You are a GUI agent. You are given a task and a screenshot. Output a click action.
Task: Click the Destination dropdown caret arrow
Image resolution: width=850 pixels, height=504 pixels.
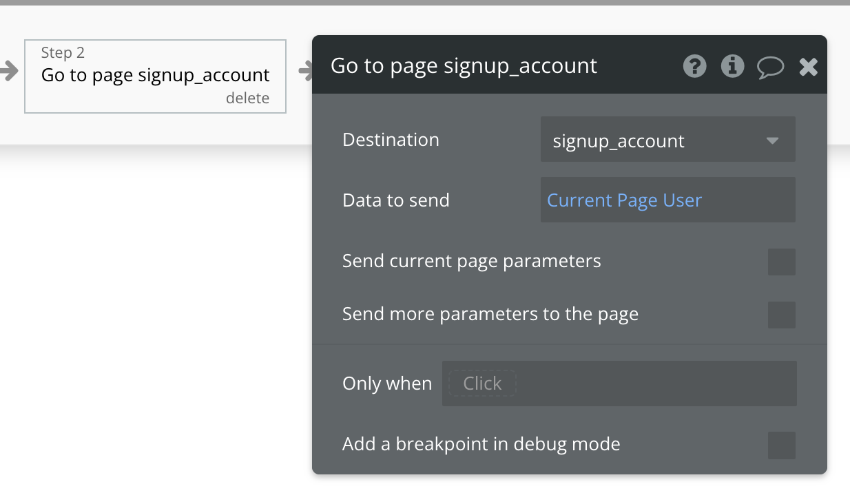tap(772, 140)
